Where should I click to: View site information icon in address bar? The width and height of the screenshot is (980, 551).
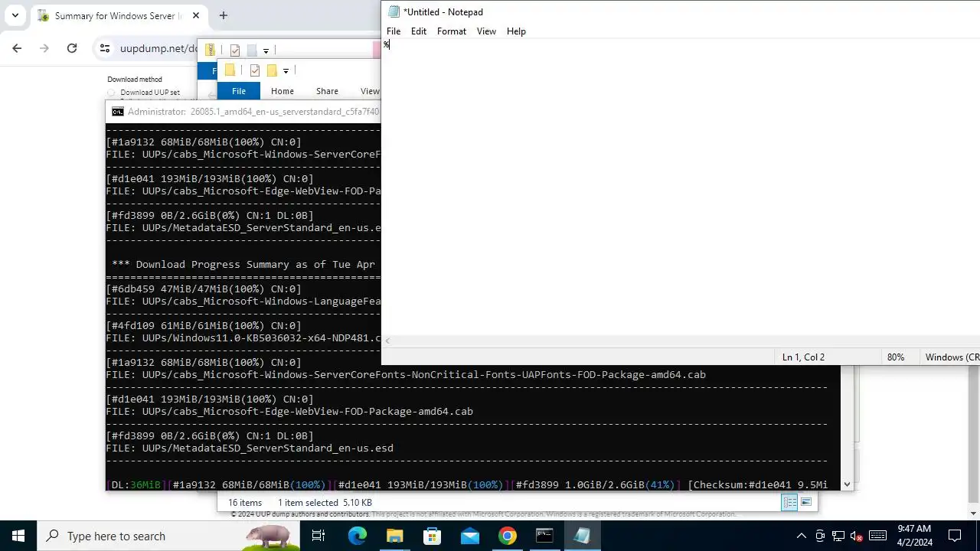pyautogui.click(x=105, y=48)
